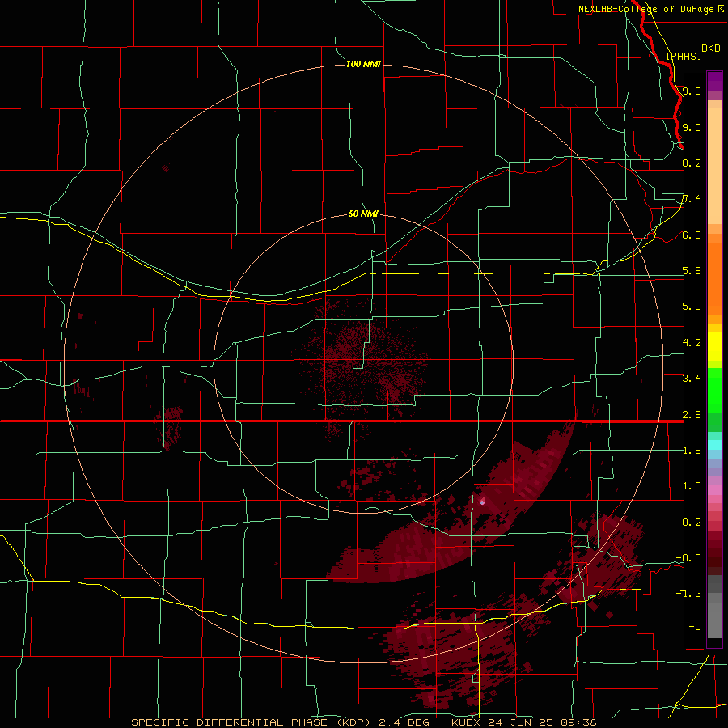This screenshot has height=728, width=728.
Task: Click the 8.2 value on the color scale
Action: pos(692,163)
